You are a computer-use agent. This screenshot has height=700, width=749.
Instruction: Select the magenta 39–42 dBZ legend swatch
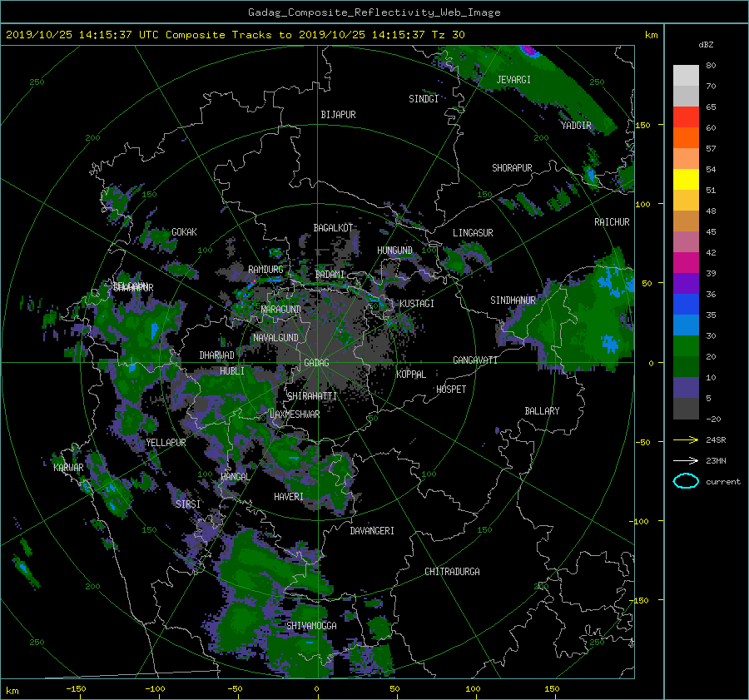pos(686,262)
